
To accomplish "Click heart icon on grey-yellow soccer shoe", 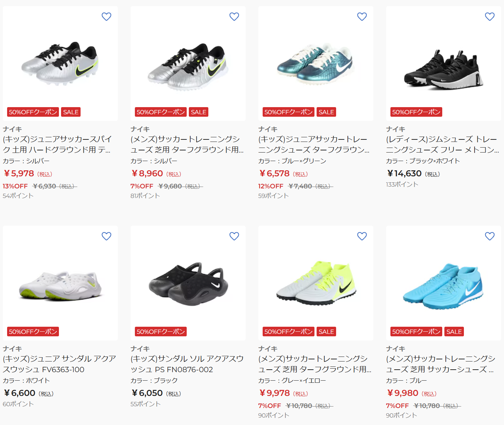I will [362, 236].
